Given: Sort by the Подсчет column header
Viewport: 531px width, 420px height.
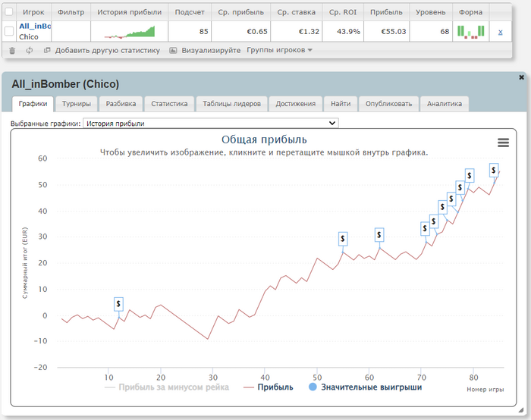Looking at the screenshot, I should 190,12.
